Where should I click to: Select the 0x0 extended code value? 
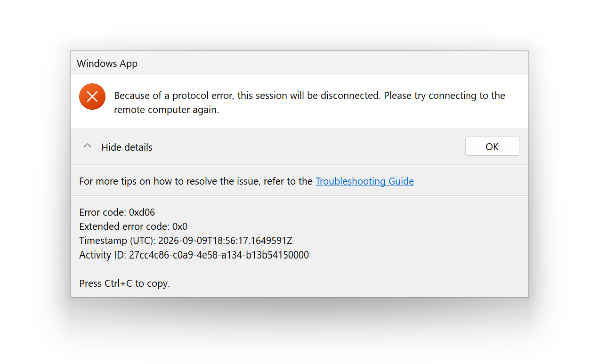click(x=180, y=226)
